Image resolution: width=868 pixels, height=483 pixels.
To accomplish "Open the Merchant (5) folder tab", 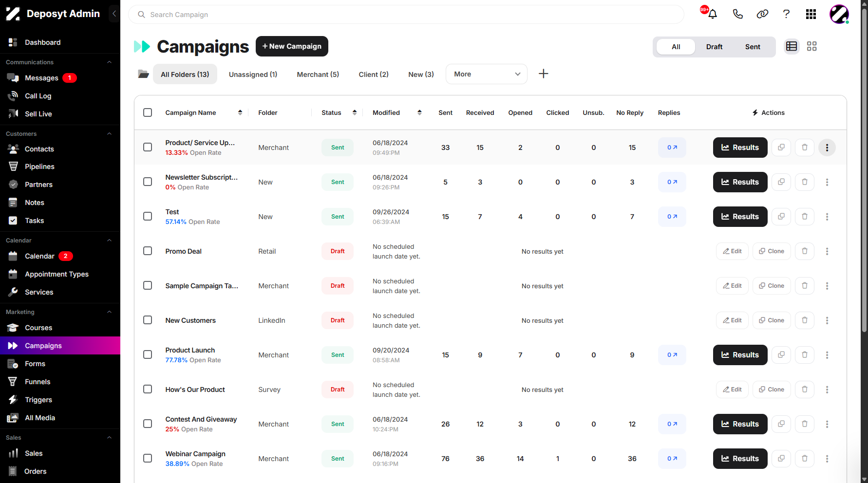I will [x=318, y=74].
